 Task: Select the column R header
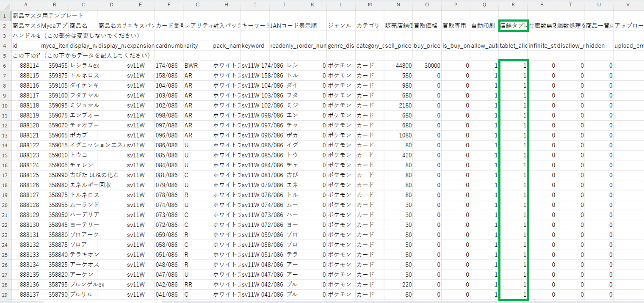click(x=513, y=5)
